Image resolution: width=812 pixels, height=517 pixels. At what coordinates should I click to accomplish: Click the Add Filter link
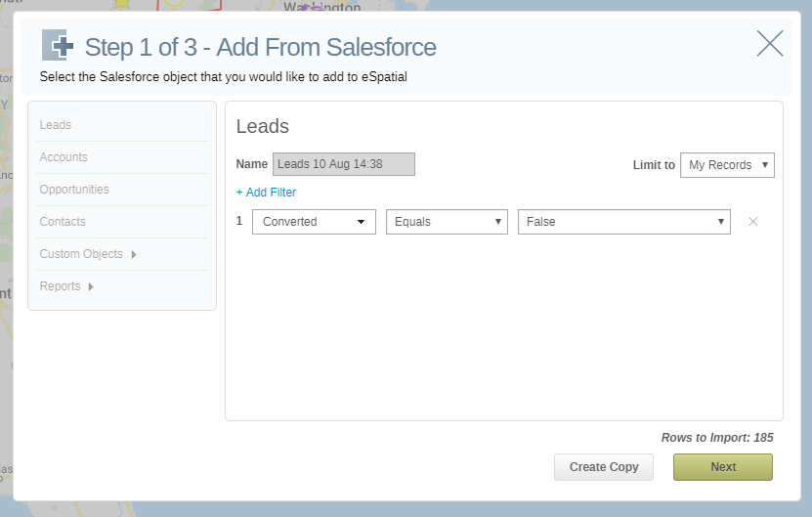(266, 193)
